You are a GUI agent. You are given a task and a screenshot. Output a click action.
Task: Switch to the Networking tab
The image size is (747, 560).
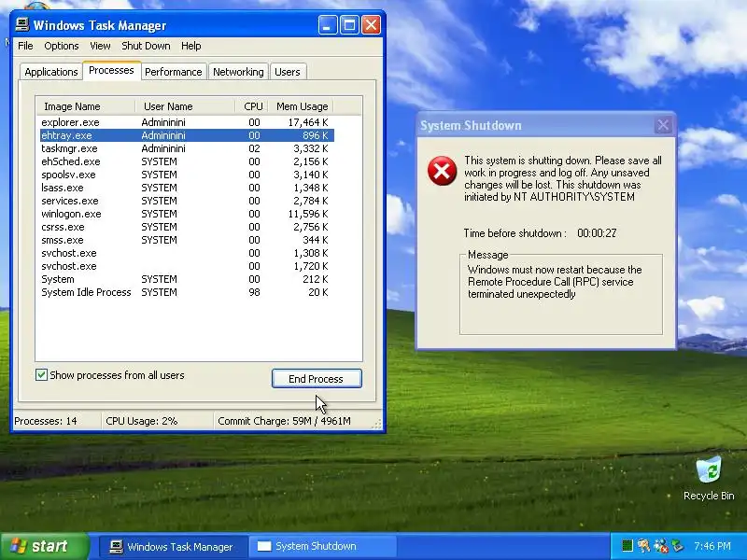[x=238, y=72]
